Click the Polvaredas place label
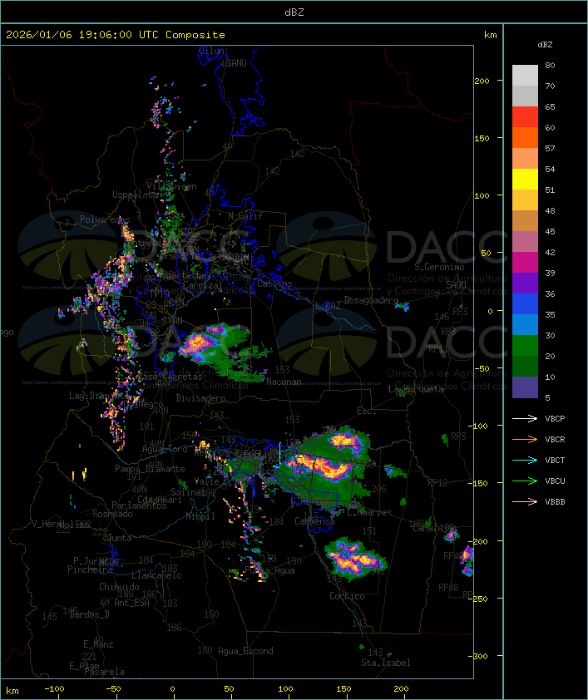Image resolution: width=588 pixels, height=700 pixels. [x=105, y=219]
